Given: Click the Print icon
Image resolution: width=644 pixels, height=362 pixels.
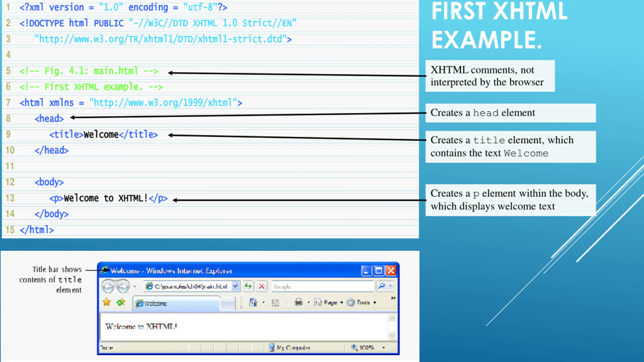Looking at the screenshot, I should (x=299, y=302).
